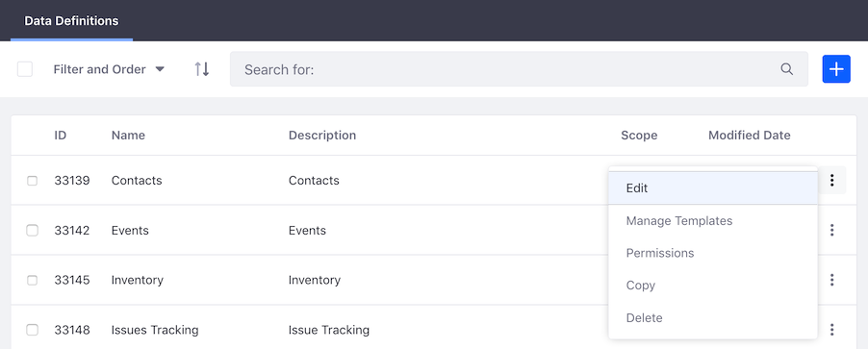Click the Issue Tracking description cell
This screenshot has height=349, width=868.
329,330
